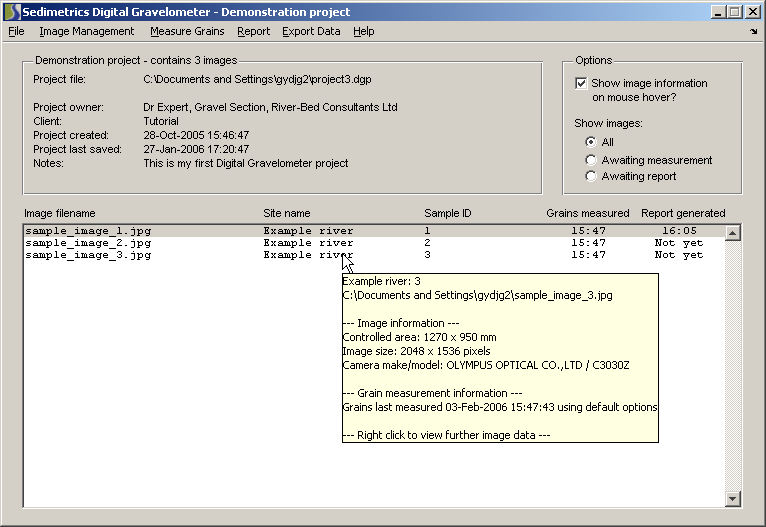Maximize the Digital Gravelometer window

(x=735, y=12)
